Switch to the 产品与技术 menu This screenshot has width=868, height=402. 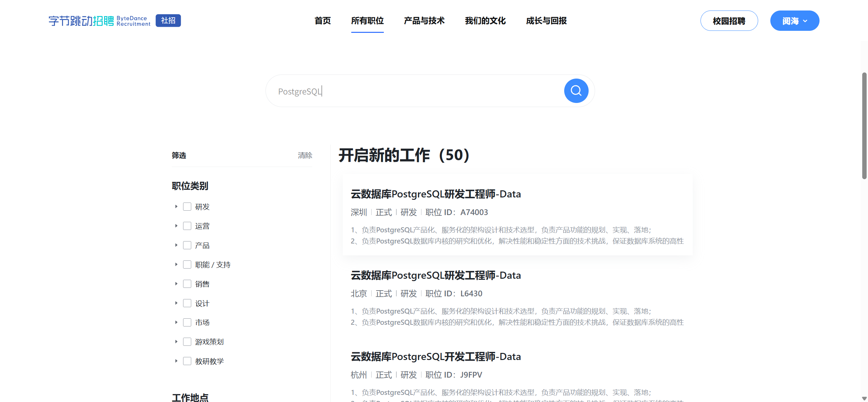(x=424, y=21)
